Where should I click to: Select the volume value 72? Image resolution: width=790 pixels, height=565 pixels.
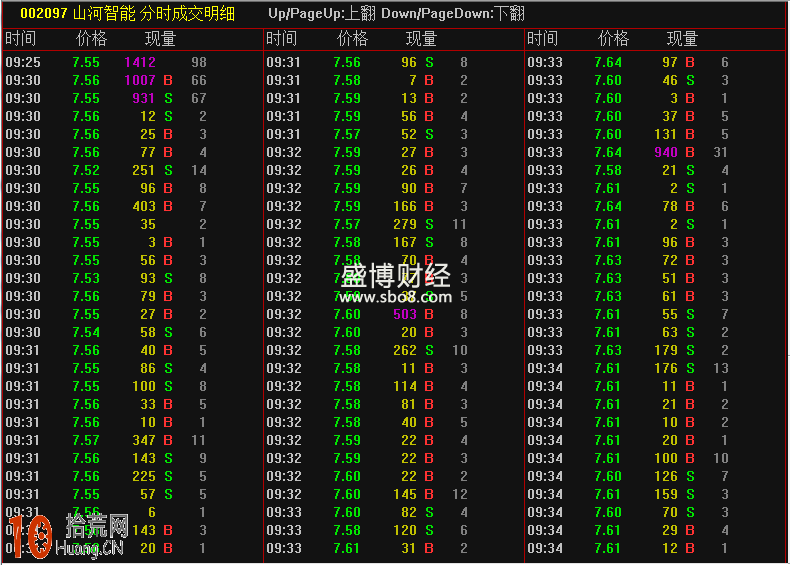click(x=670, y=260)
